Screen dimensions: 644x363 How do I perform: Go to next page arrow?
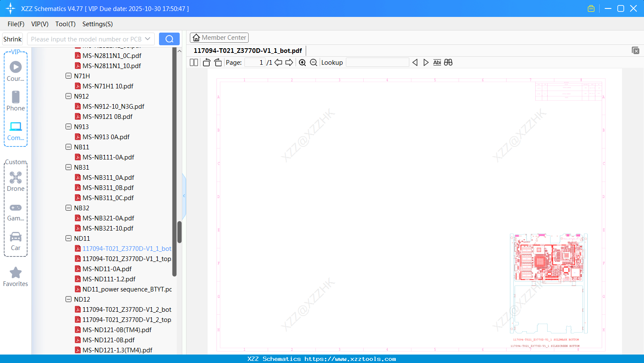[289, 63]
